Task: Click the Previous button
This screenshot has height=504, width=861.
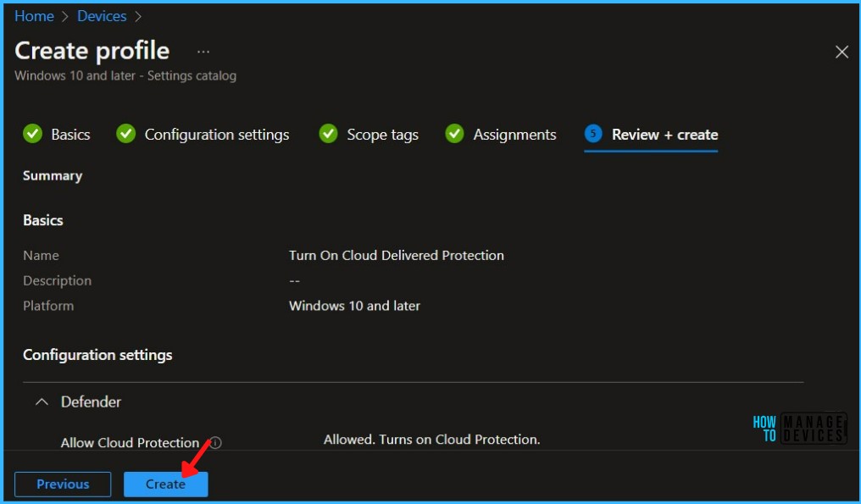Action: tap(63, 485)
